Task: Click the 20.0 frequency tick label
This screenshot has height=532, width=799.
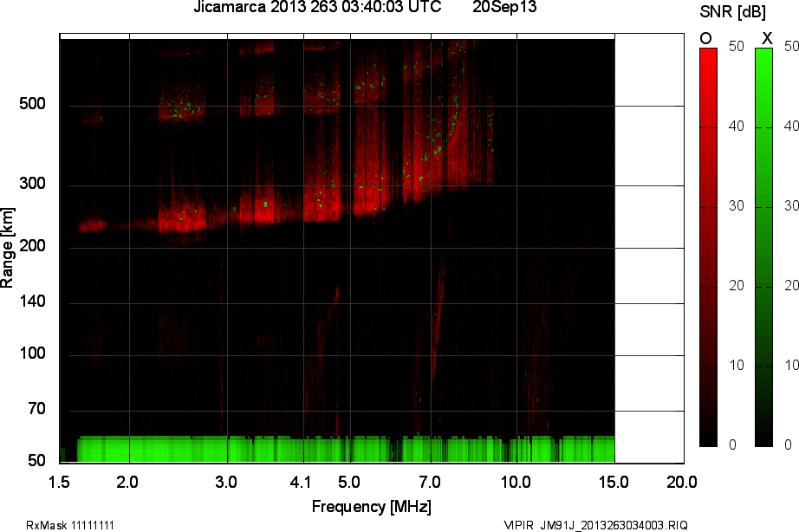Action: [x=682, y=482]
